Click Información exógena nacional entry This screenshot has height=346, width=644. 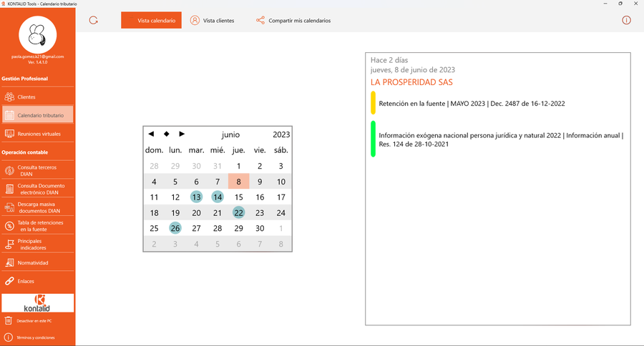click(501, 139)
